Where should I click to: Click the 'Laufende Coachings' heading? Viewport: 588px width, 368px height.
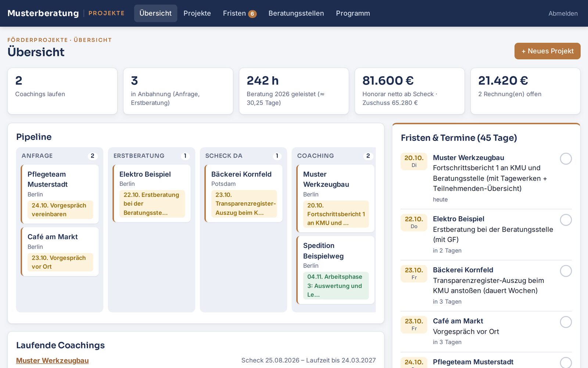click(x=60, y=345)
